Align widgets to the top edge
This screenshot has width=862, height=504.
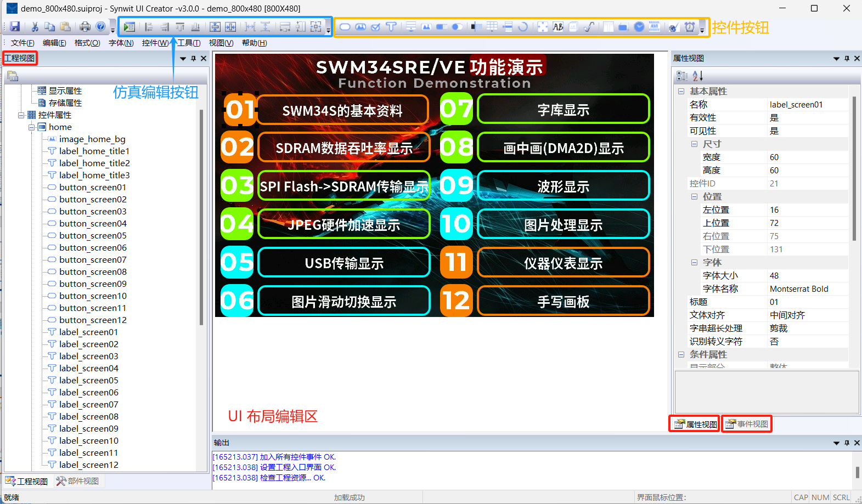(180, 26)
